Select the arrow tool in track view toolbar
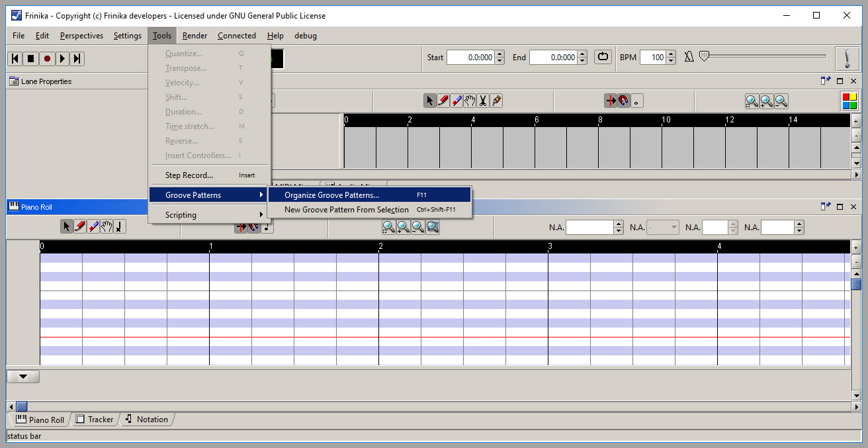This screenshot has height=448, width=868. pos(430,101)
